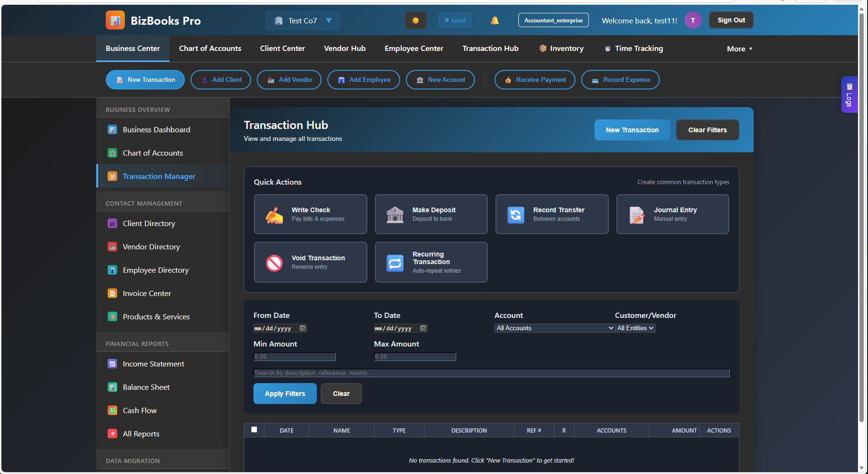Screen dimensions: 868x474
Task: Sort by the DATE column header
Action: click(x=286, y=430)
